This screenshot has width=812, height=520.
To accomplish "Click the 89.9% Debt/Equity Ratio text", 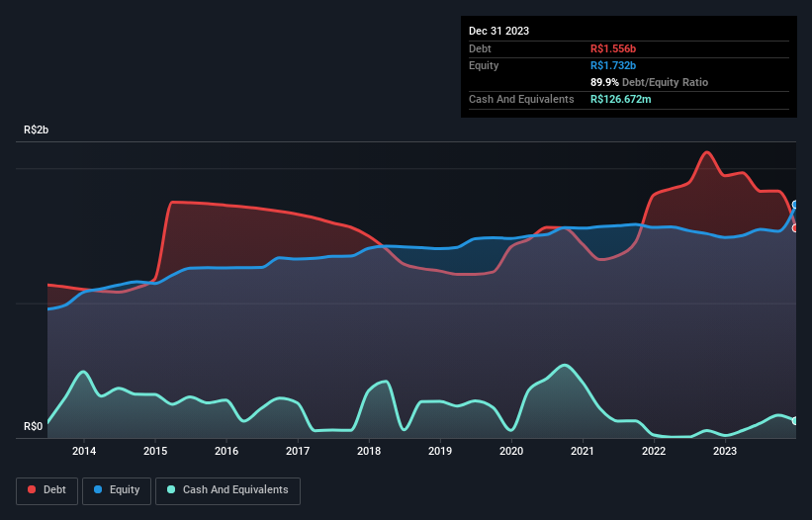I will [649, 82].
